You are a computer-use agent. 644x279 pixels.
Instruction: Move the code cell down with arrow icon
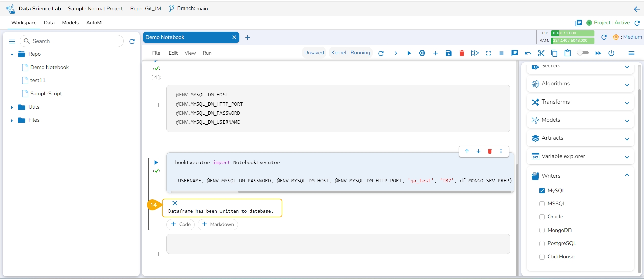(x=478, y=151)
